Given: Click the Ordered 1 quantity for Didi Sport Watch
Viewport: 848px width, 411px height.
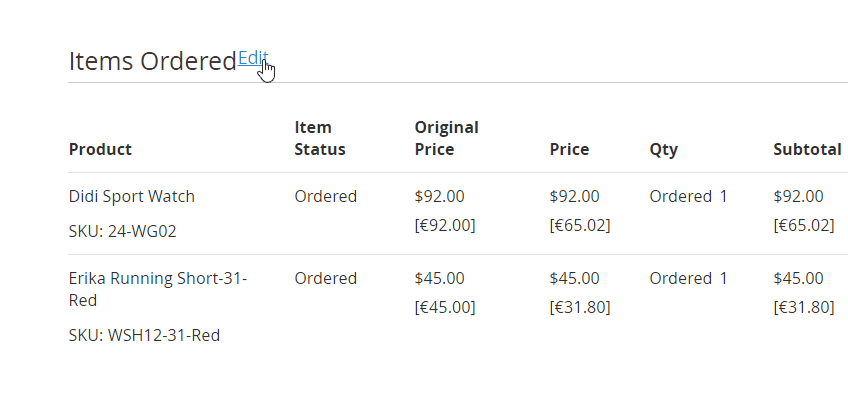Looking at the screenshot, I should pyautogui.click(x=688, y=196).
